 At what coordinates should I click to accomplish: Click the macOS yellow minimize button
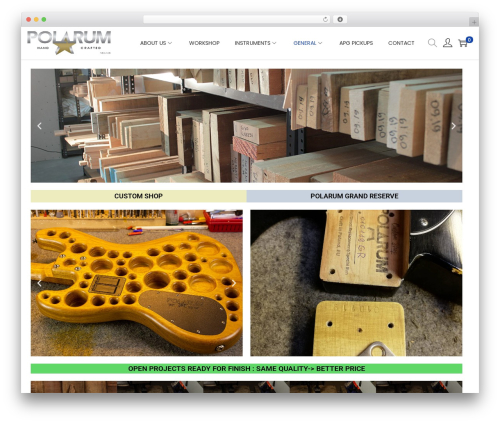coord(36,20)
